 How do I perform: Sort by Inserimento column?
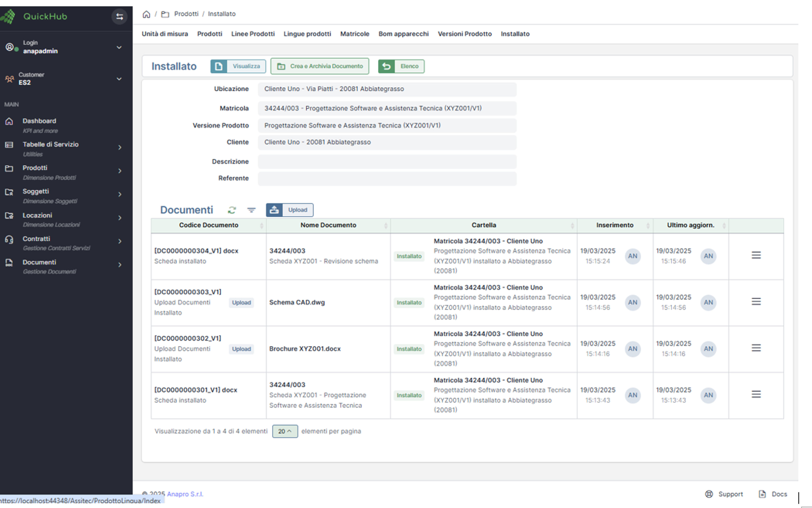615,225
